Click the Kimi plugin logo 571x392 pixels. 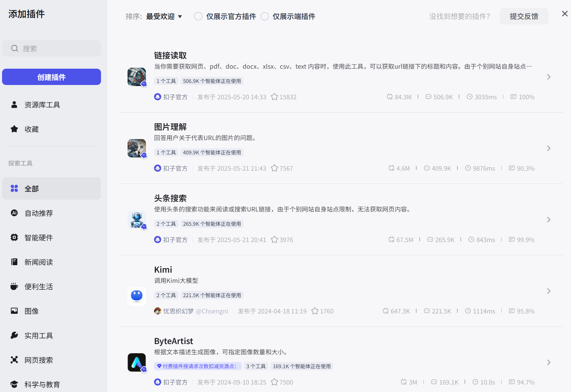point(137,296)
